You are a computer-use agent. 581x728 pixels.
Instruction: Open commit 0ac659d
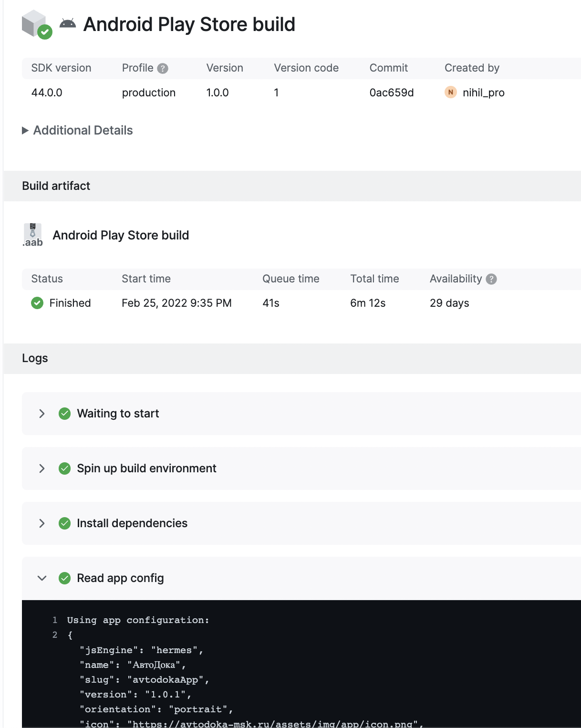(391, 93)
